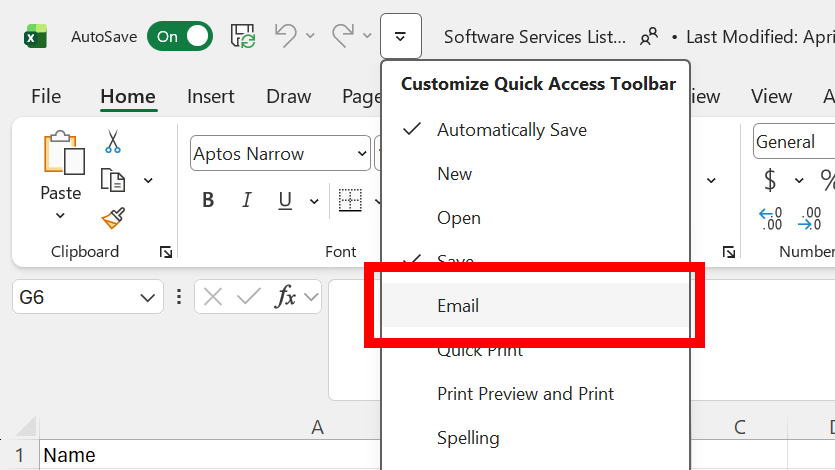Select Email in the toolbar menu
Image resolution: width=835 pixels, height=470 pixels.
click(x=536, y=306)
